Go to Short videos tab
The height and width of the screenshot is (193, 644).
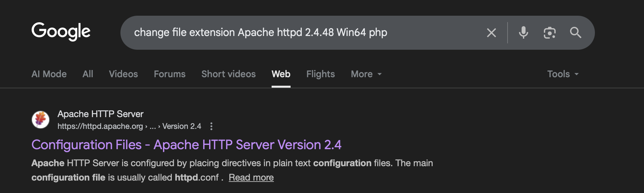tap(228, 74)
